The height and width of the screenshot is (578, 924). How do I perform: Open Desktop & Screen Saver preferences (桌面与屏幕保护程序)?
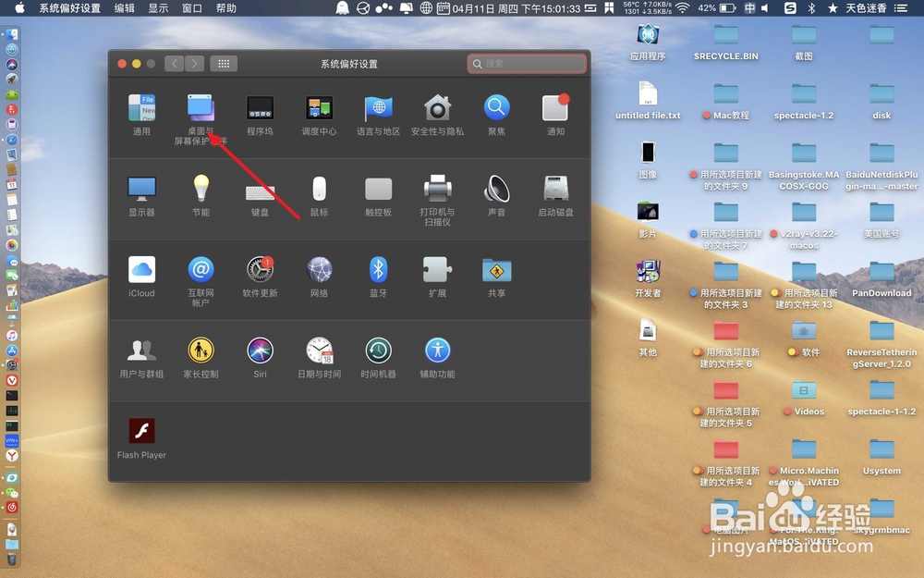pos(201,107)
